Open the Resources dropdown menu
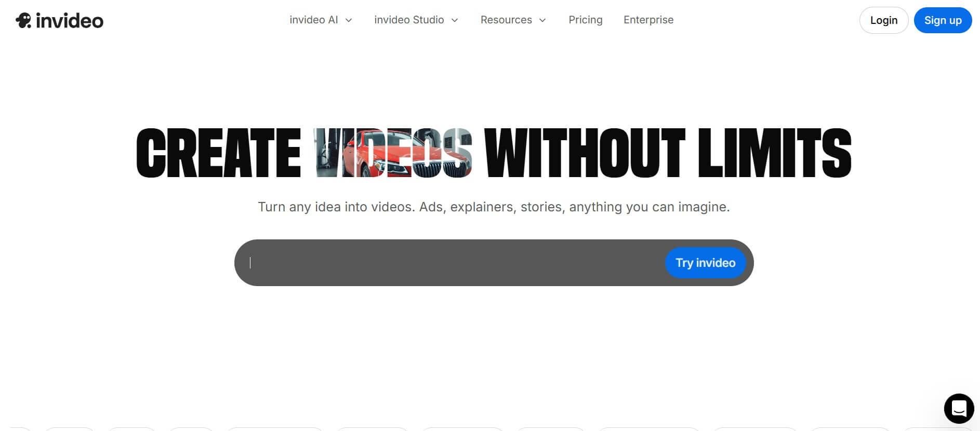Viewport: 980px width, 431px height. pos(513,20)
